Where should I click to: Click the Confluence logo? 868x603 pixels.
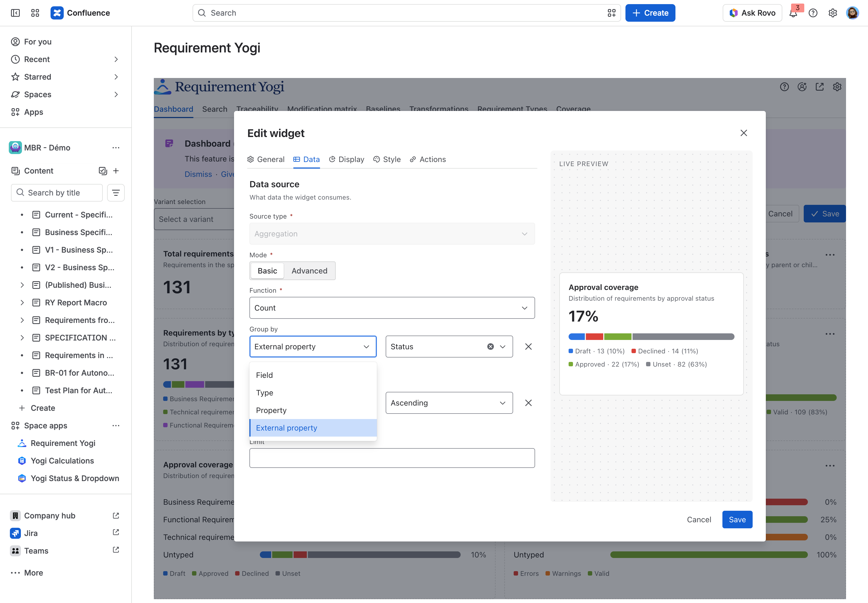(80, 13)
